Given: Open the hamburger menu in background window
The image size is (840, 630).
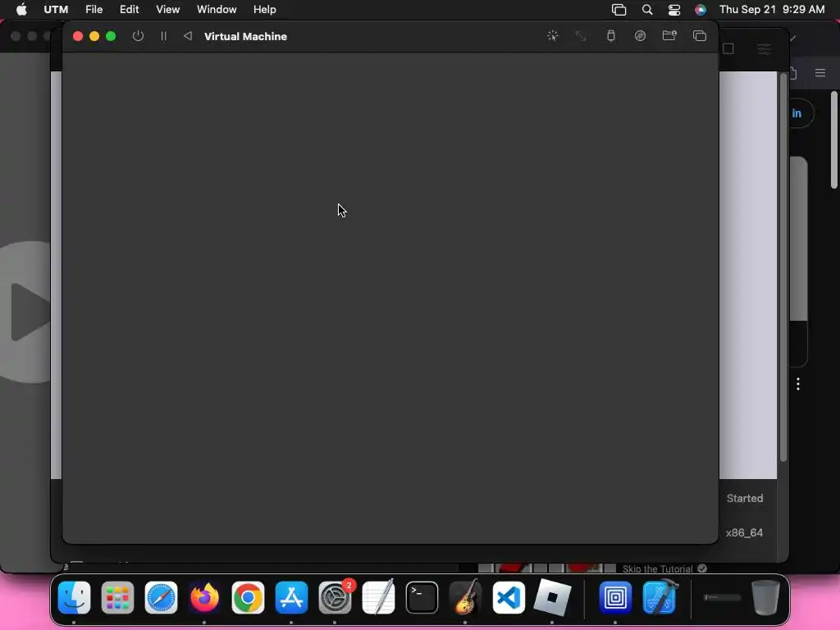Looking at the screenshot, I should (820, 73).
